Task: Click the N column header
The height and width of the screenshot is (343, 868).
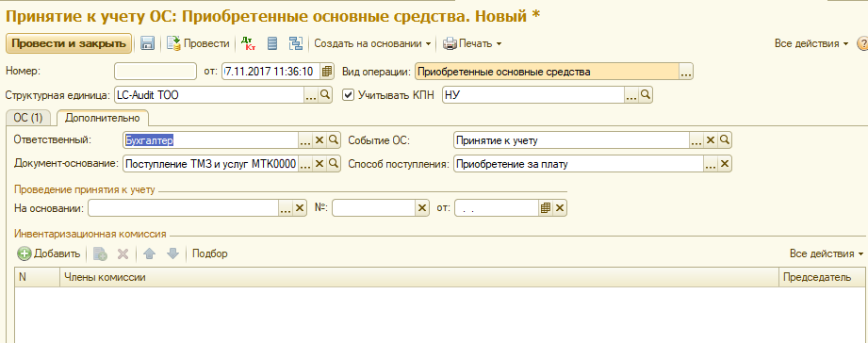Action: (37, 277)
